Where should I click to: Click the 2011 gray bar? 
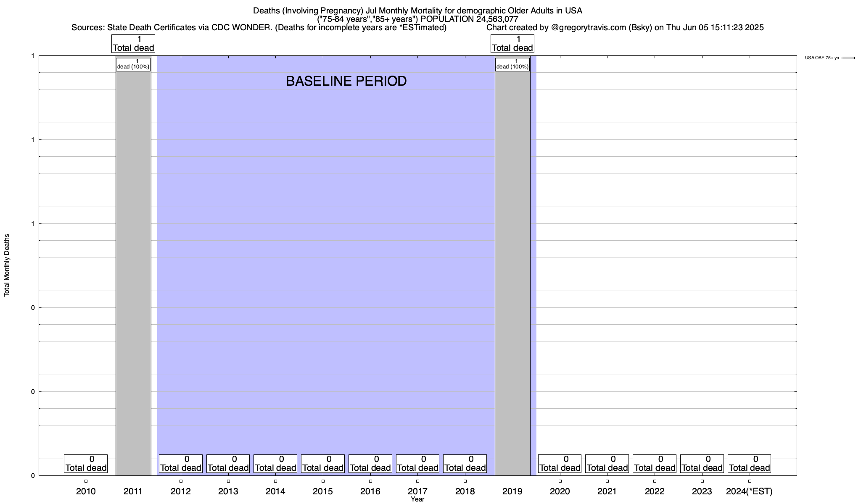click(133, 265)
